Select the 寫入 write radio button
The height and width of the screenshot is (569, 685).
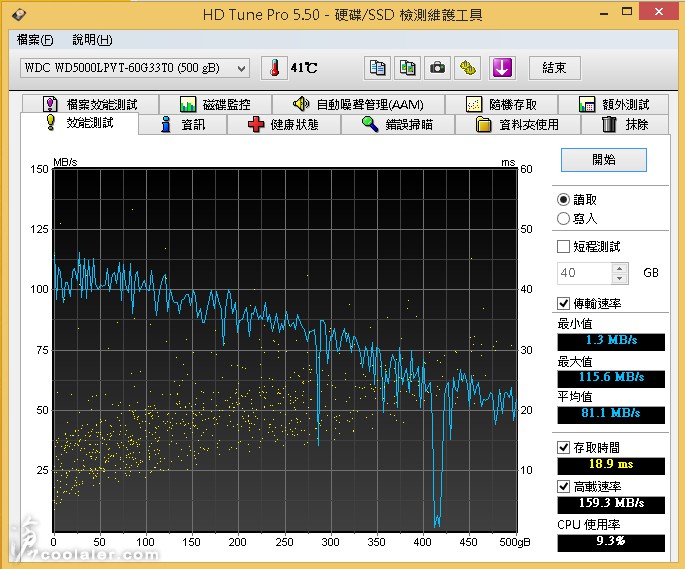click(x=563, y=219)
